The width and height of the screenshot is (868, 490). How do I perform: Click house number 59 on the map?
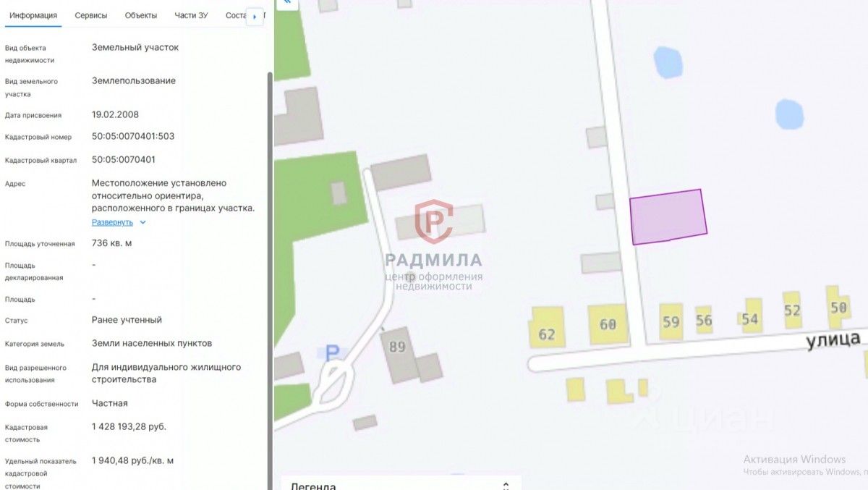[x=671, y=321]
